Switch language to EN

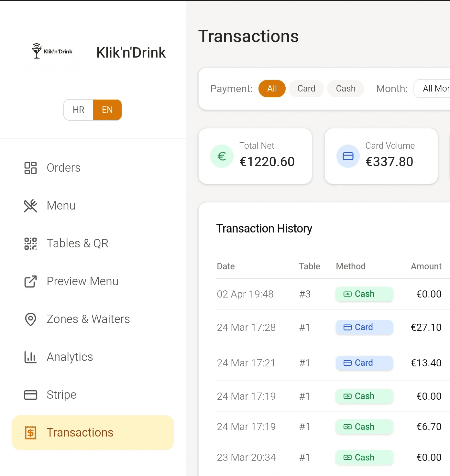(x=107, y=110)
